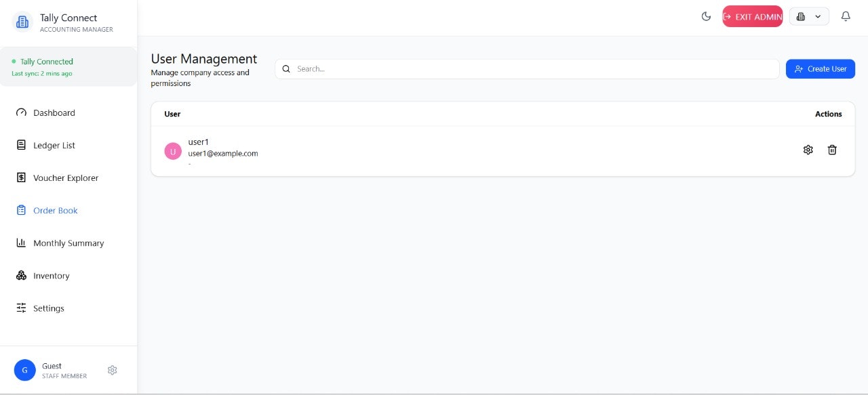Click the Guest name label
The width and height of the screenshot is (868, 395).
coord(52,366)
